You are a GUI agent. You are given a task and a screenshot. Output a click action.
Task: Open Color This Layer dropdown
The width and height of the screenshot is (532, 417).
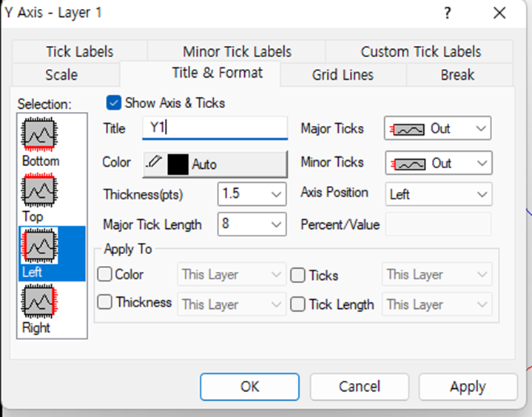click(x=232, y=274)
